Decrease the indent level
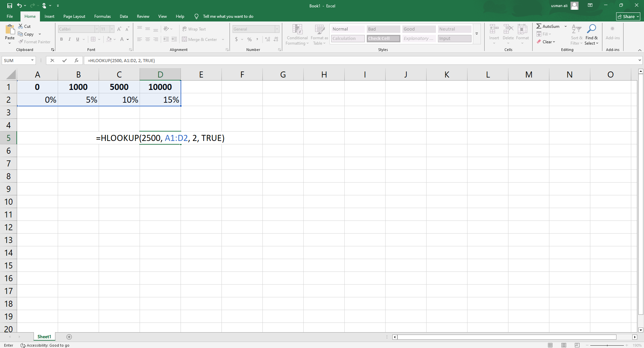 point(166,39)
